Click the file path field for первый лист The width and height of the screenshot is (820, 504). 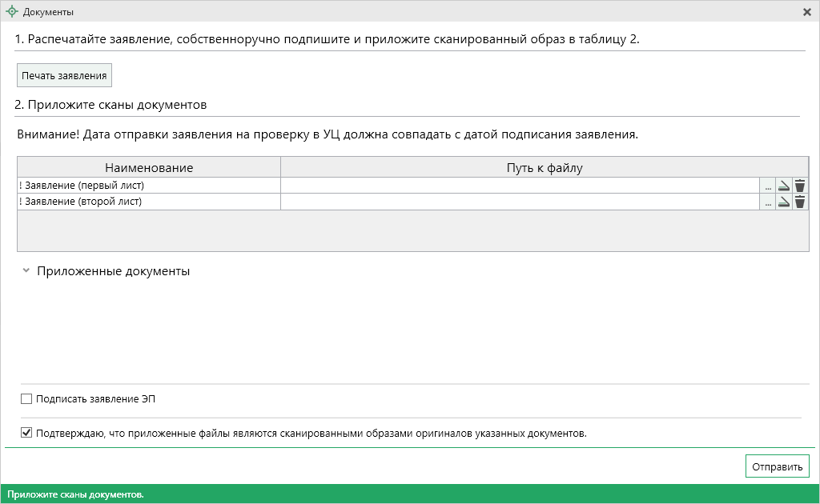(x=519, y=186)
